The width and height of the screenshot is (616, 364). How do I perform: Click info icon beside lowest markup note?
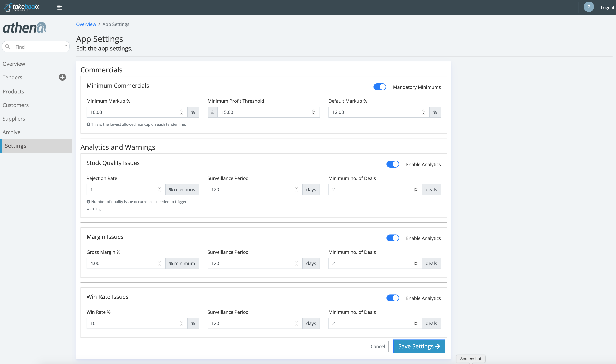coord(88,124)
